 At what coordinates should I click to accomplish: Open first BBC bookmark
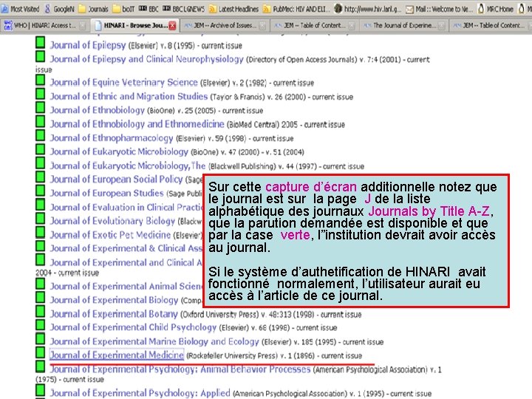pos(149,9)
